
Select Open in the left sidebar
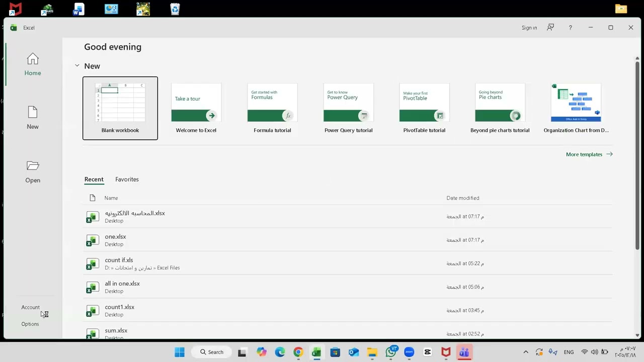pyautogui.click(x=33, y=172)
